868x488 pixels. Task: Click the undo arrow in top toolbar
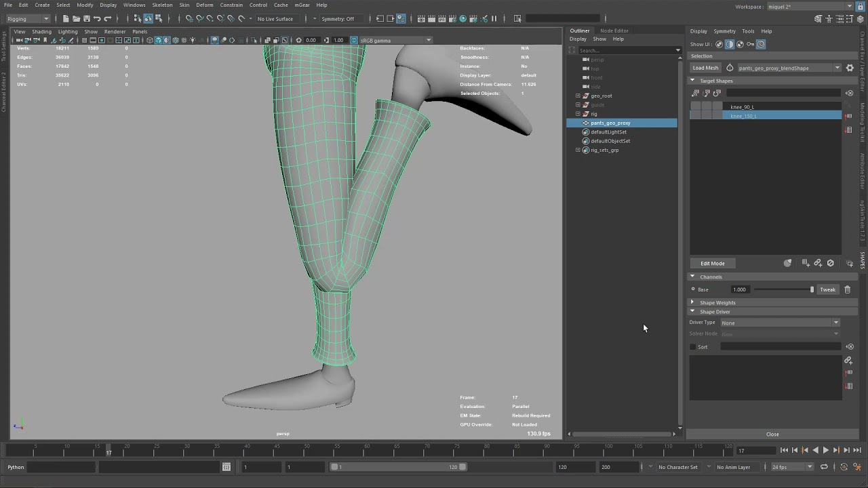[97, 19]
